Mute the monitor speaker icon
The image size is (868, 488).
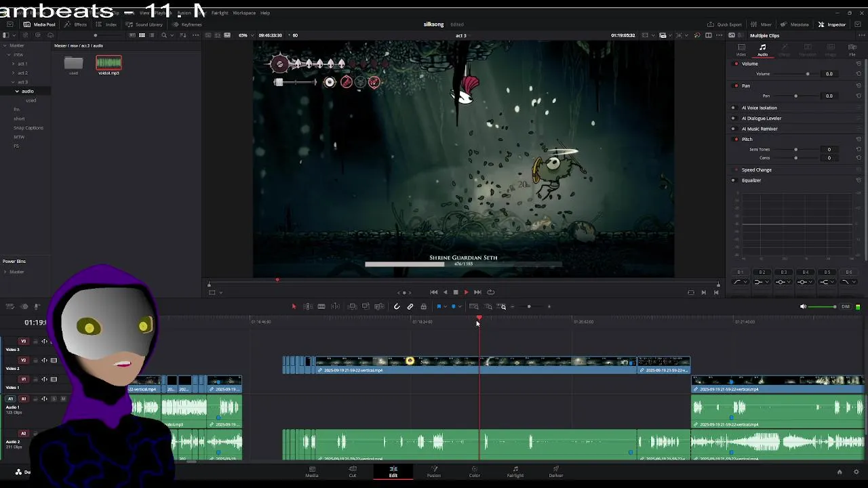pos(803,306)
